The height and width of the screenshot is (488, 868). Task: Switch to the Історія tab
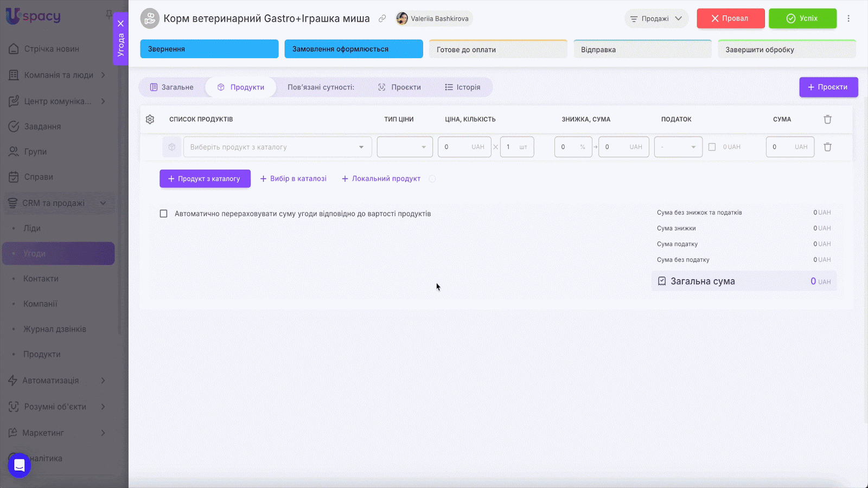pyautogui.click(x=463, y=87)
